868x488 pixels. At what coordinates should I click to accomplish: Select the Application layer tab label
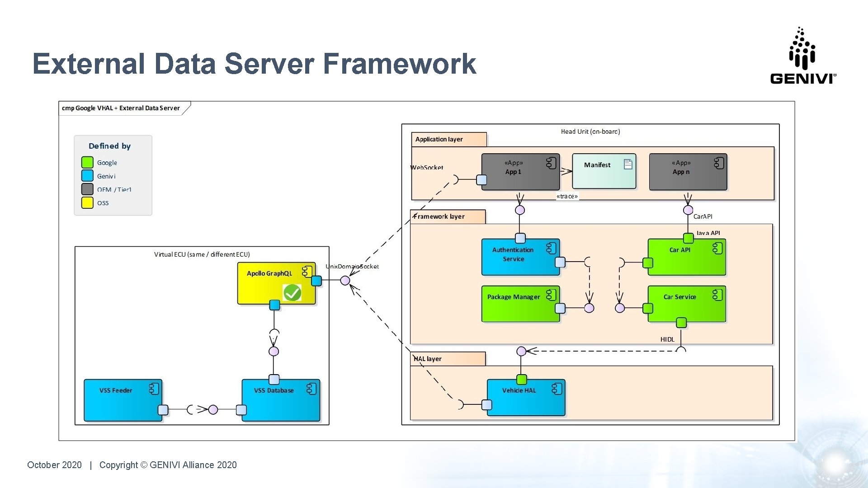click(439, 139)
